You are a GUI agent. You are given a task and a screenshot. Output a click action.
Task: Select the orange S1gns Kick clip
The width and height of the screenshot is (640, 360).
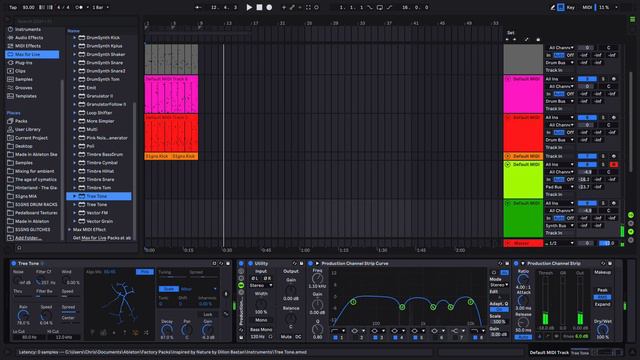pos(171,157)
